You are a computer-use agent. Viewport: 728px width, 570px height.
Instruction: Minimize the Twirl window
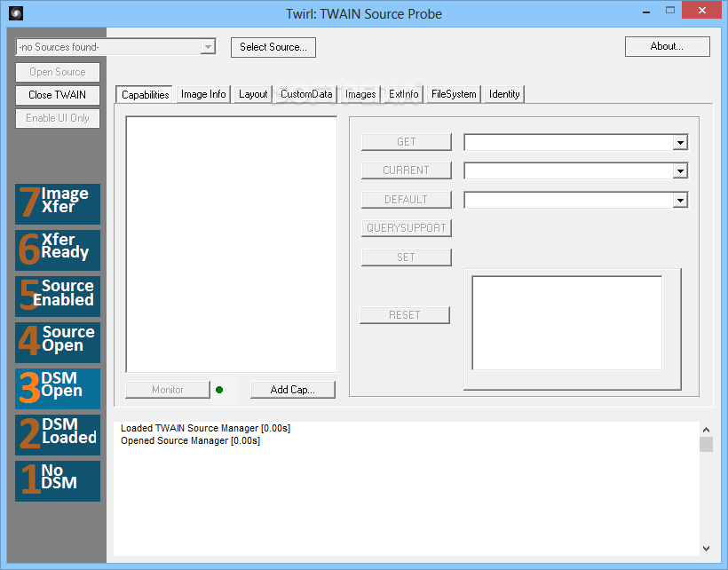pyautogui.click(x=646, y=12)
